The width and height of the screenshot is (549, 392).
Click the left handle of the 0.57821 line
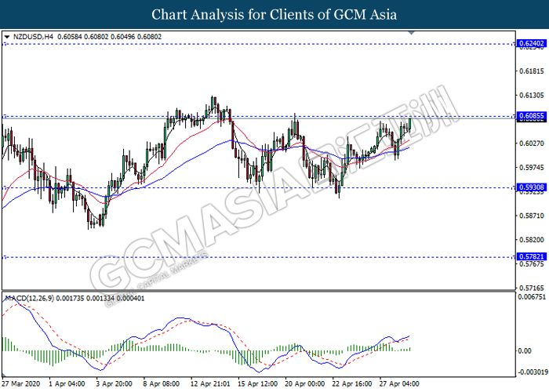click(x=5, y=257)
